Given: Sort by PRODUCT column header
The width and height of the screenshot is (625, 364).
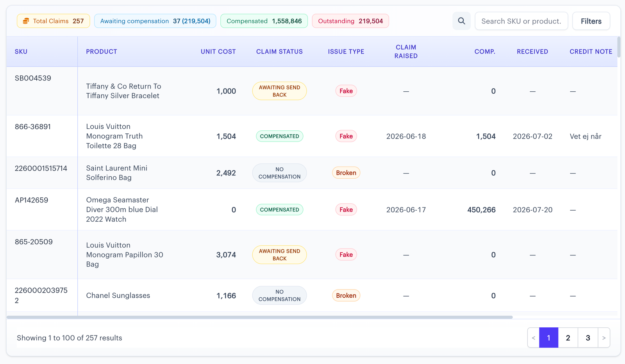Looking at the screenshot, I should click(x=102, y=51).
